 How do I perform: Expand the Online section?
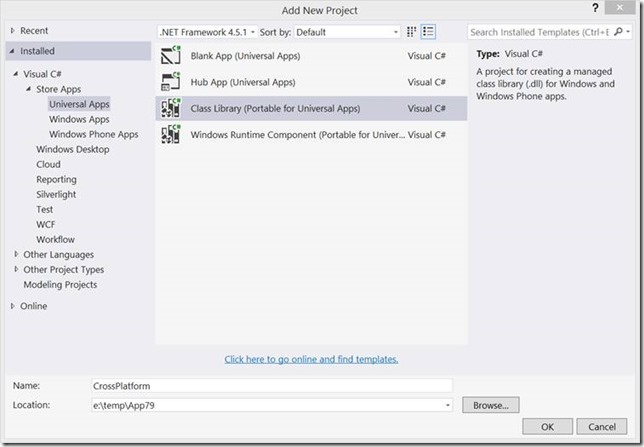[x=13, y=306]
